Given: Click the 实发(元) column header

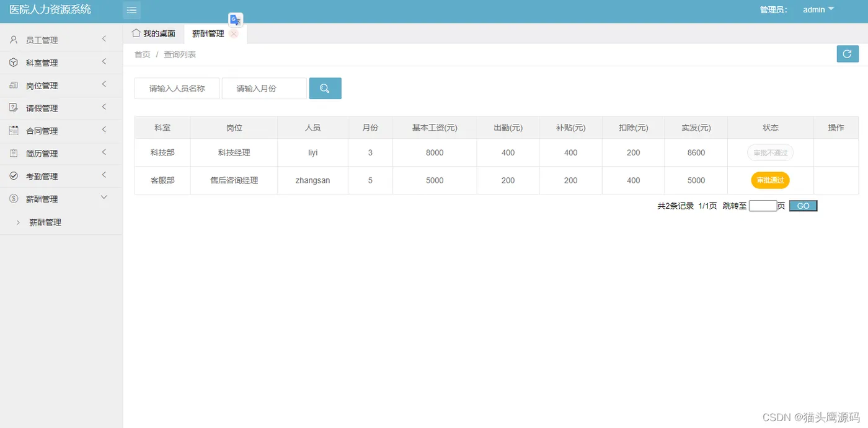Looking at the screenshot, I should pyautogui.click(x=696, y=128).
